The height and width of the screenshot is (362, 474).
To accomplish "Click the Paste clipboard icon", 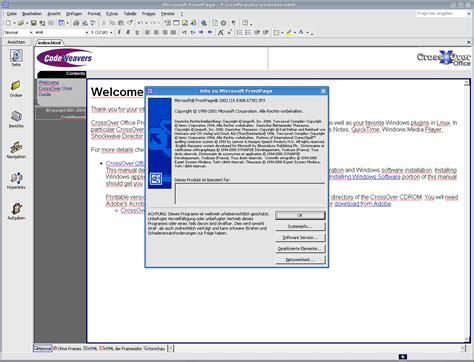I will pos(121,23).
